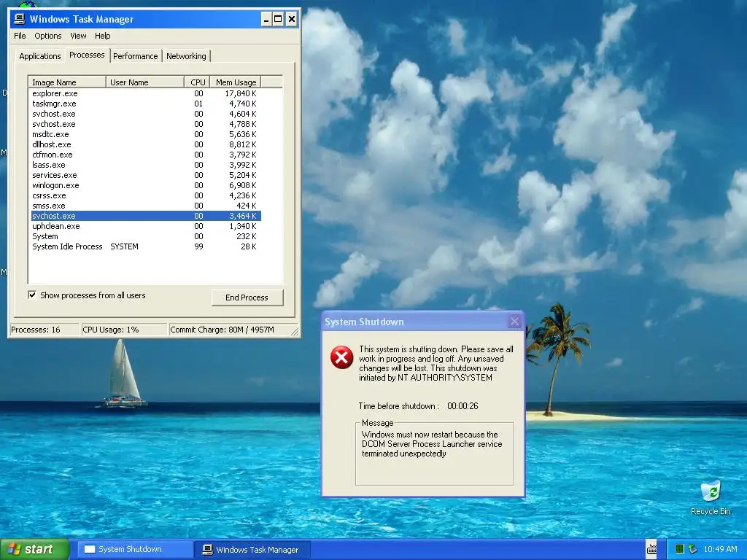Switch to System Shutdown taskbar button

coord(134,550)
